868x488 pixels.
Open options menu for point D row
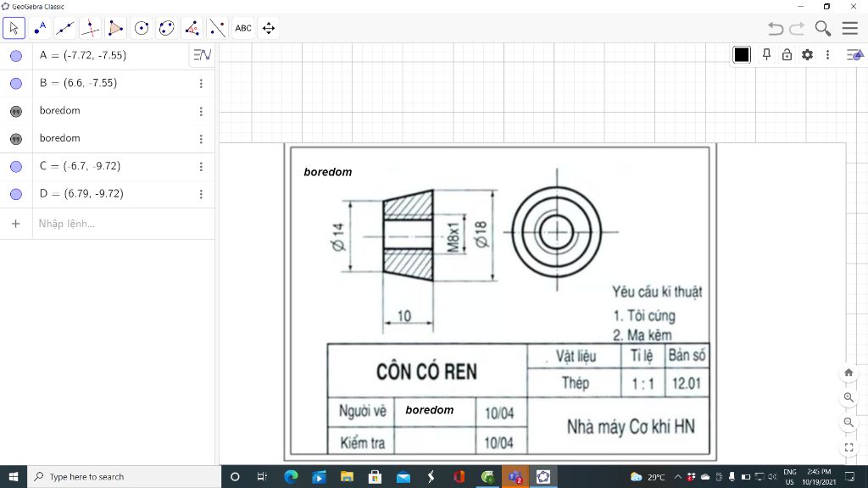[x=201, y=194]
